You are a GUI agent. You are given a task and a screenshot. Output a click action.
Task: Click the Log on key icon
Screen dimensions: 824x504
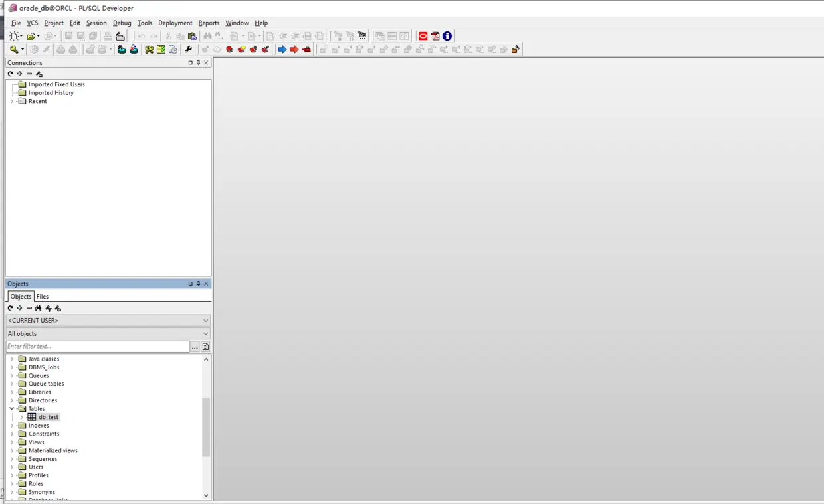pos(14,49)
